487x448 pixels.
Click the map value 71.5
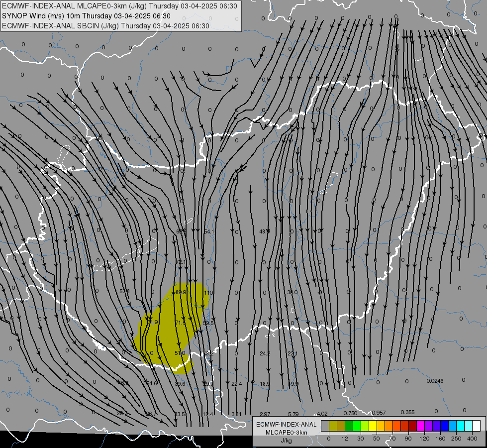181,323
